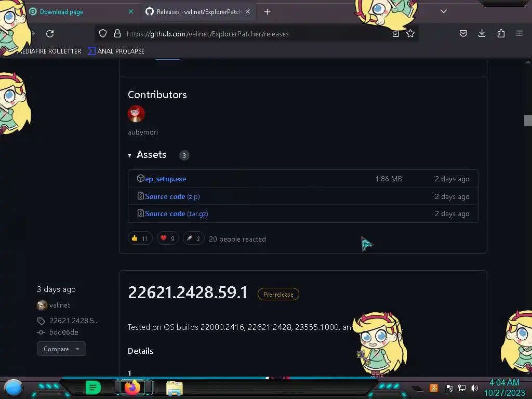Open the Firefox hamburger menu
This screenshot has height=399, width=532.
click(520, 33)
